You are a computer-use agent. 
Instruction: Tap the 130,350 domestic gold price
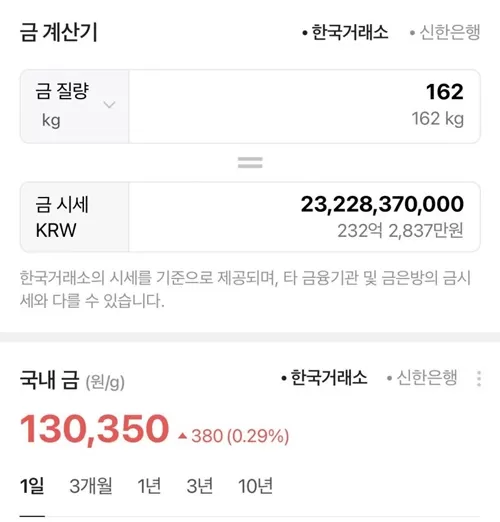(x=94, y=429)
